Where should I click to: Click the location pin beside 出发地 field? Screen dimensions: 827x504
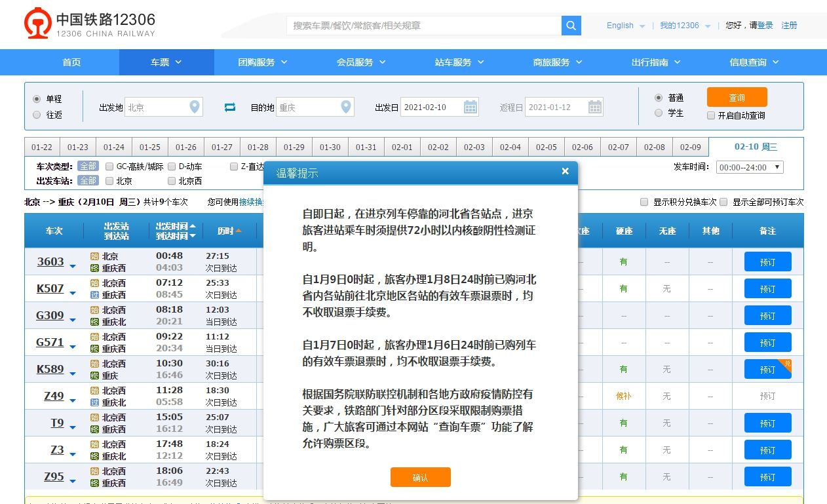click(193, 106)
